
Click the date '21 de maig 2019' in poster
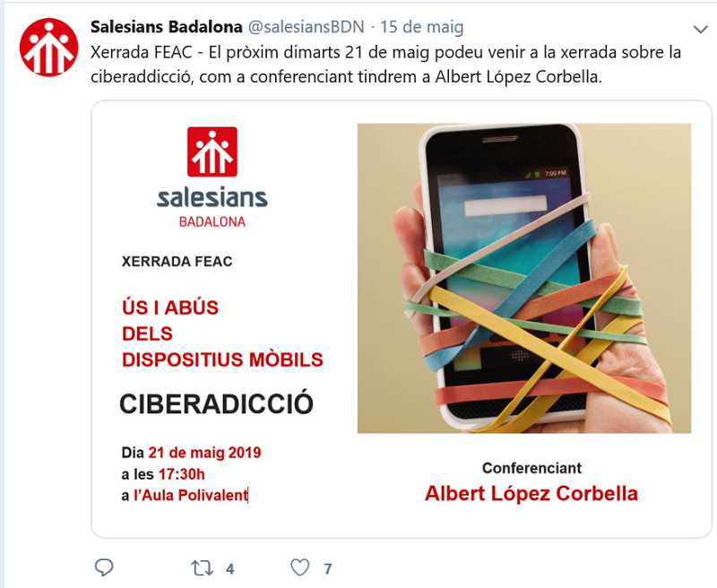point(204,453)
